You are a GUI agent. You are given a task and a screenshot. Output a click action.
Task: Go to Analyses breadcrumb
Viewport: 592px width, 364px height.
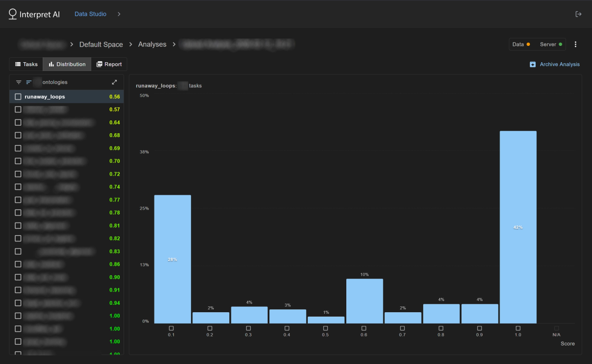pyautogui.click(x=152, y=44)
